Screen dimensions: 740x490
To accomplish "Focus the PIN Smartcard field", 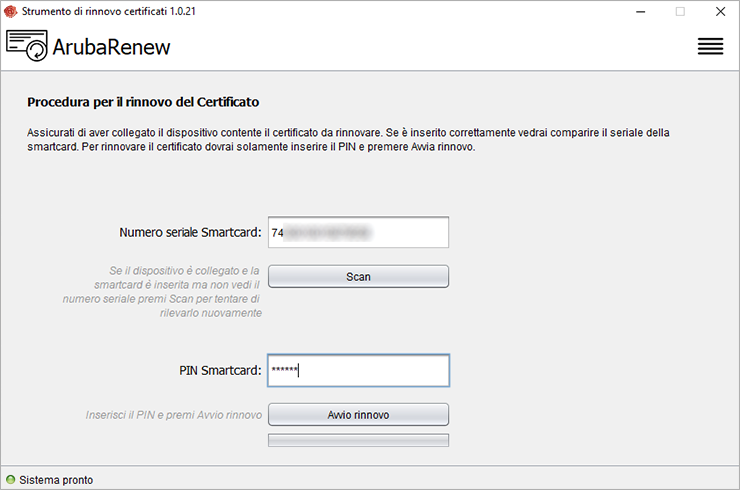I will tap(358, 371).
